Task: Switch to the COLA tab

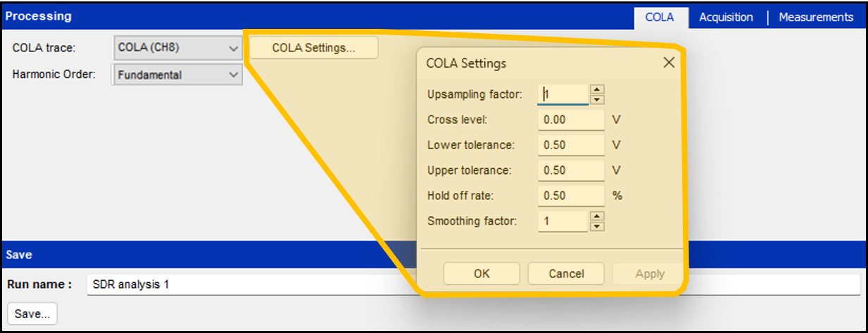Action: click(659, 18)
